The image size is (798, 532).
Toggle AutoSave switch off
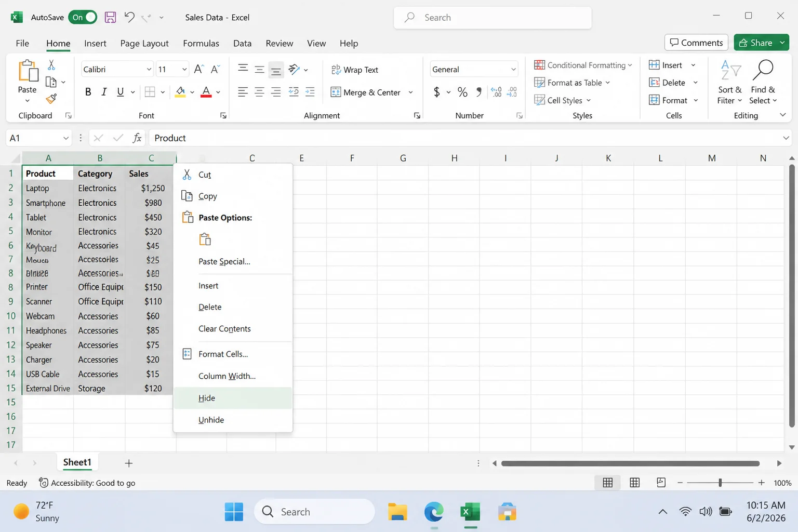pos(83,17)
